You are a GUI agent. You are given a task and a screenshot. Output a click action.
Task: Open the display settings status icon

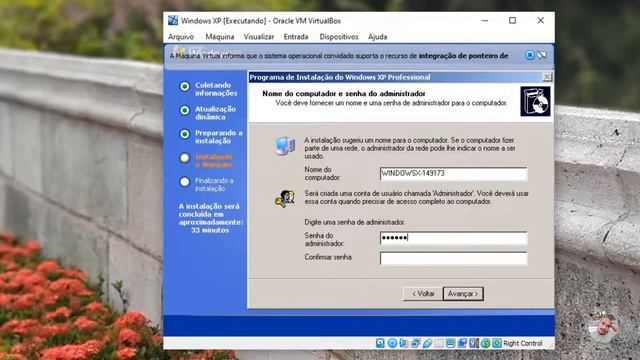(451, 343)
